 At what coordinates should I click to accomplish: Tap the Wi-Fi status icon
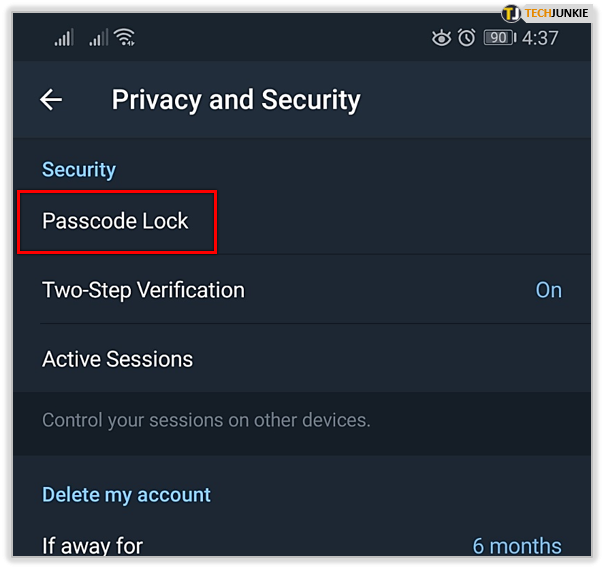[x=125, y=38]
